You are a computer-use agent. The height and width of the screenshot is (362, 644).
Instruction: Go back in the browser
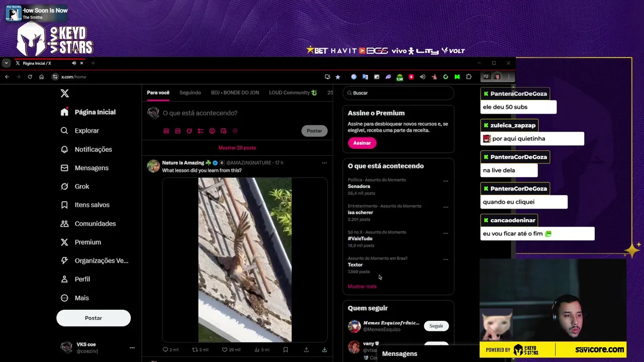(7, 77)
